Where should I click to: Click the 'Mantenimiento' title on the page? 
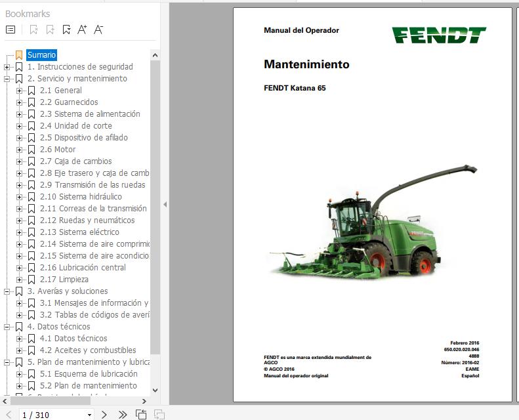[306, 64]
